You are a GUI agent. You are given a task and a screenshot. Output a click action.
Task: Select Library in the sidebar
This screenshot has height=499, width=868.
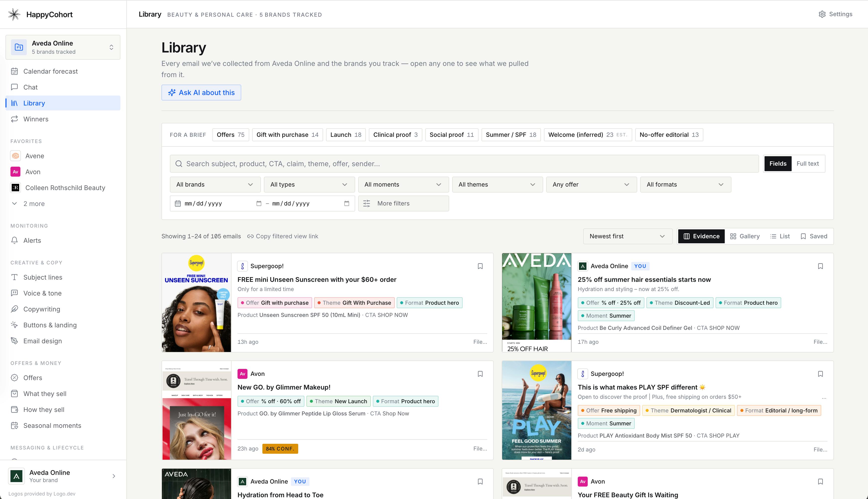(63, 103)
